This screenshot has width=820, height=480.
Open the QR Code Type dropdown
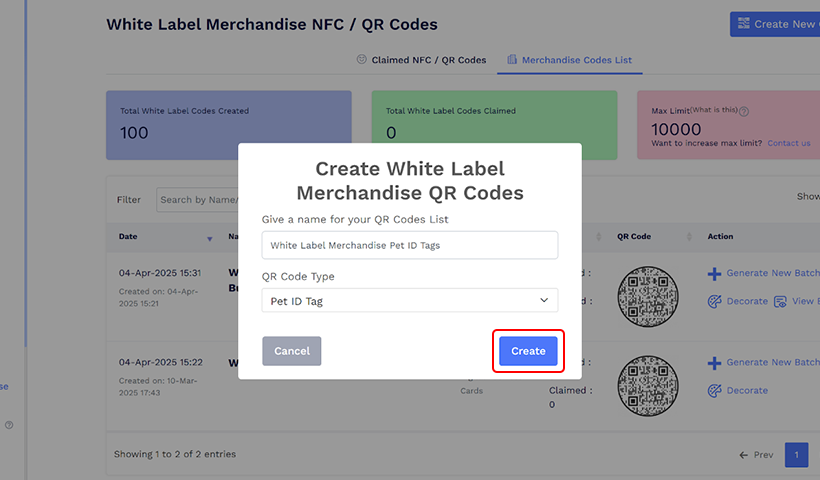409,300
